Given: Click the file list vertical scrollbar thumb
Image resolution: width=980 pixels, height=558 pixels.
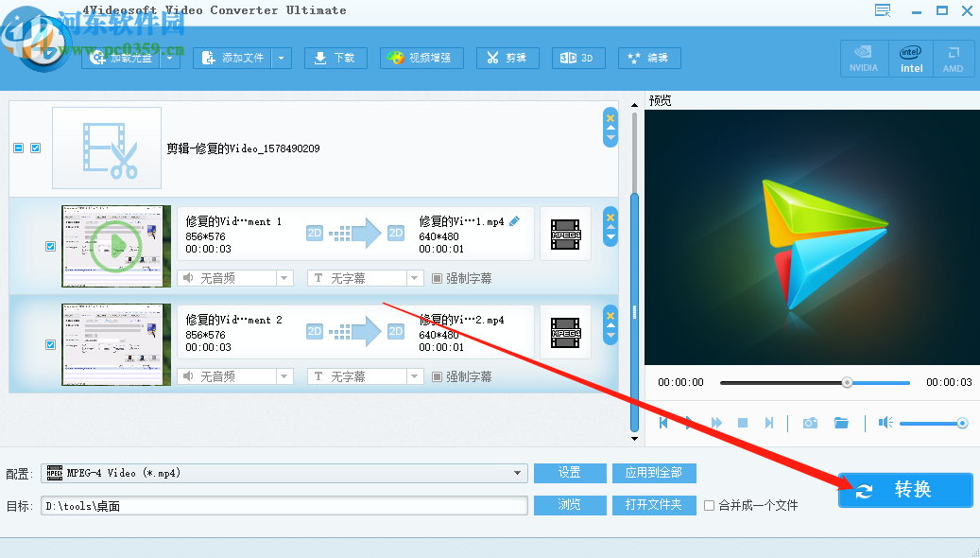Looking at the screenshot, I should coord(634,312).
